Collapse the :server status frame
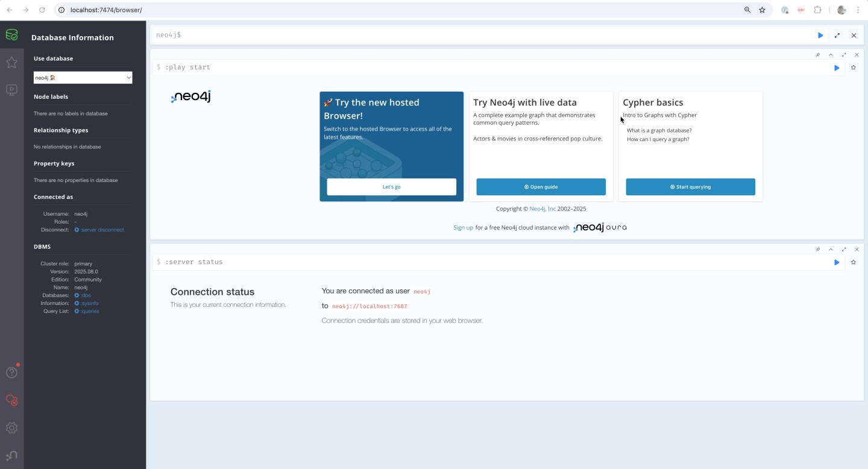Image resolution: width=868 pixels, height=469 pixels. [x=831, y=249]
